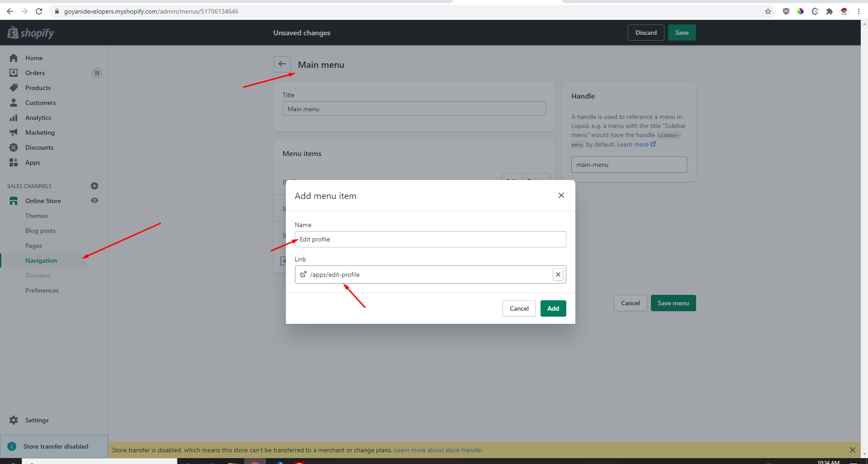This screenshot has width=868, height=464.
Task: Click the Store transfer disabled notice
Action: click(54, 446)
